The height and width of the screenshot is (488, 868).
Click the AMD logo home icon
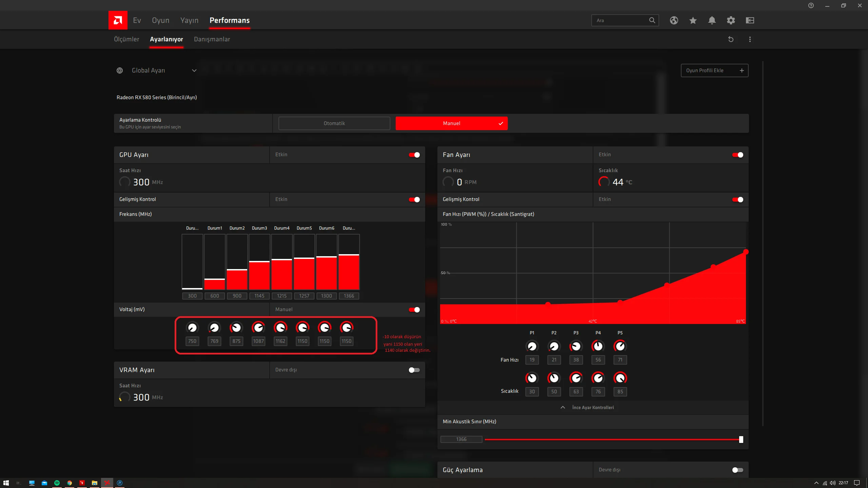pos(118,20)
